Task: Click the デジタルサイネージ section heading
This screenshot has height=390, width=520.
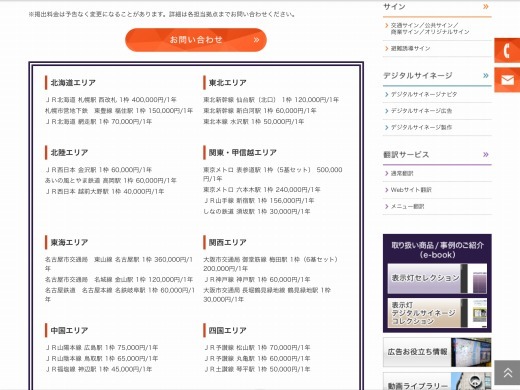Action: (x=418, y=76)
